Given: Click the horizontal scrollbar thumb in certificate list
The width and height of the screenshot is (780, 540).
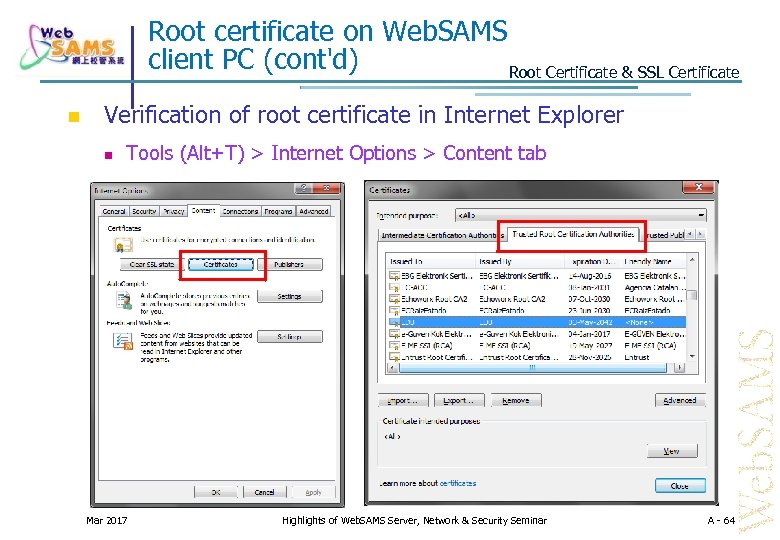Looking at the screenshot, I should pos(532,367).
